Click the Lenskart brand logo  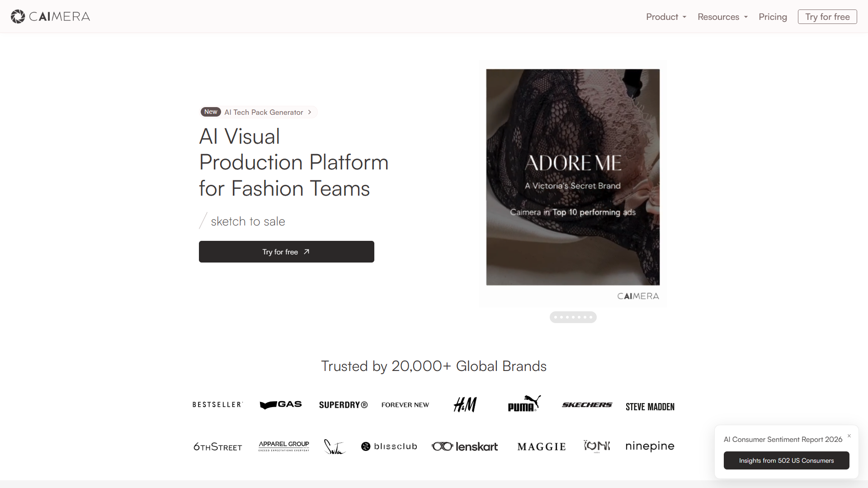pos(465,446)
